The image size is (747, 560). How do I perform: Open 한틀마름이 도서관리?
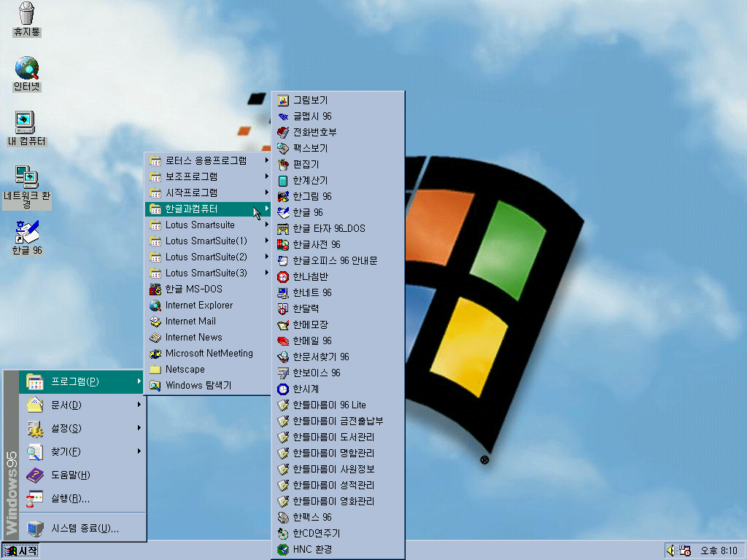338,437
